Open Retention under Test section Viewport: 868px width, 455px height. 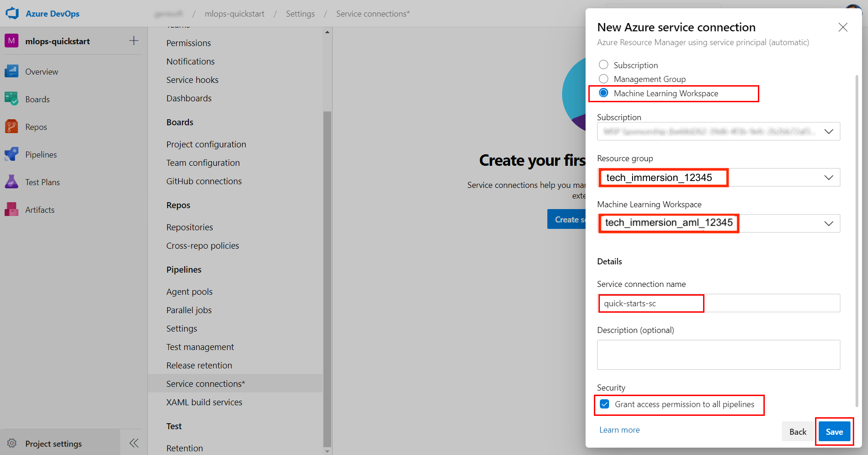click(184, 448)
